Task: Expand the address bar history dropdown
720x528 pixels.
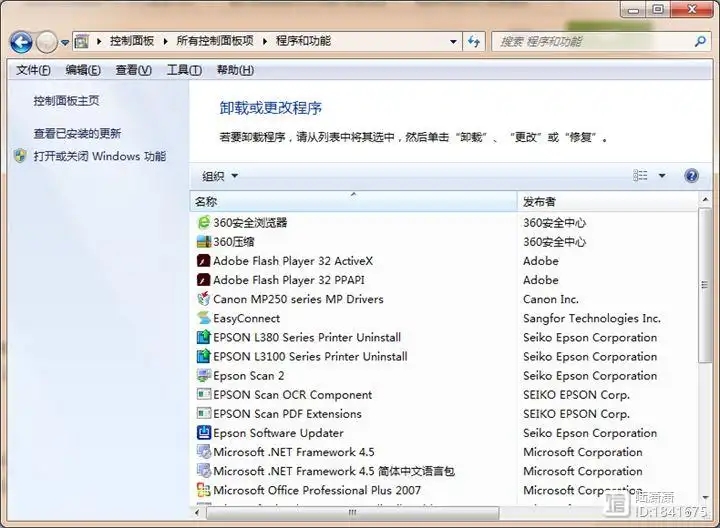Action: click(x=453, y=42)
